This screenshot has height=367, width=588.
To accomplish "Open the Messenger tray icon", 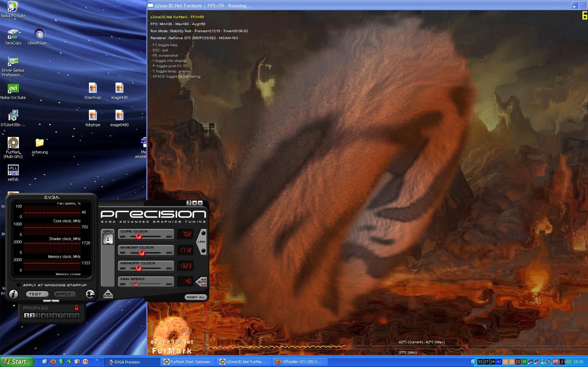I will click(x=543, y=362).
